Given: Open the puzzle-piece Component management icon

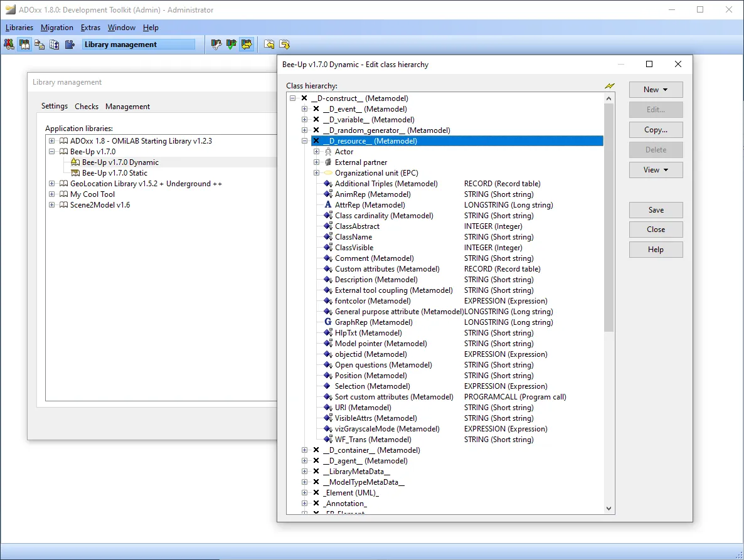Looking at the screenshot, I should pos(70,45).
